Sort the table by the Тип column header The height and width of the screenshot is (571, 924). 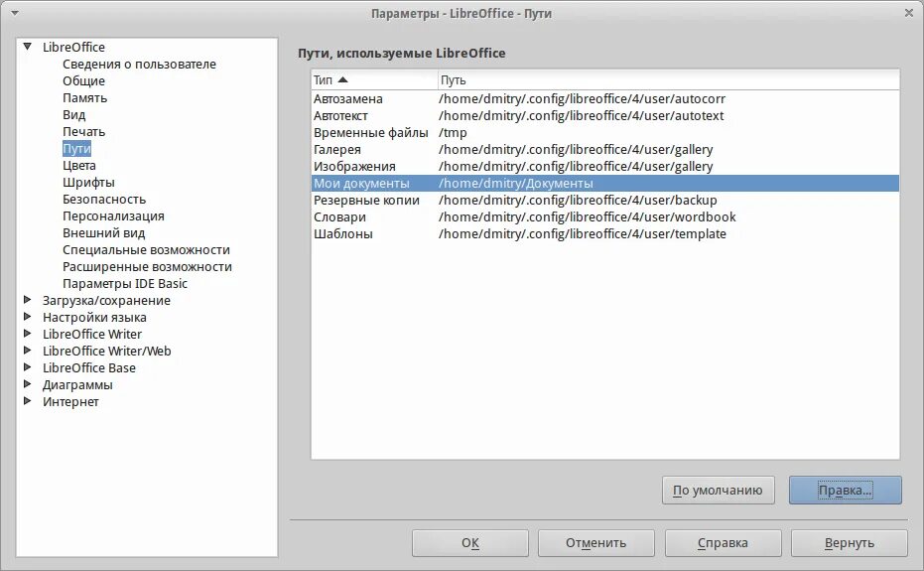pyautogui.click(x=374, y=79)
